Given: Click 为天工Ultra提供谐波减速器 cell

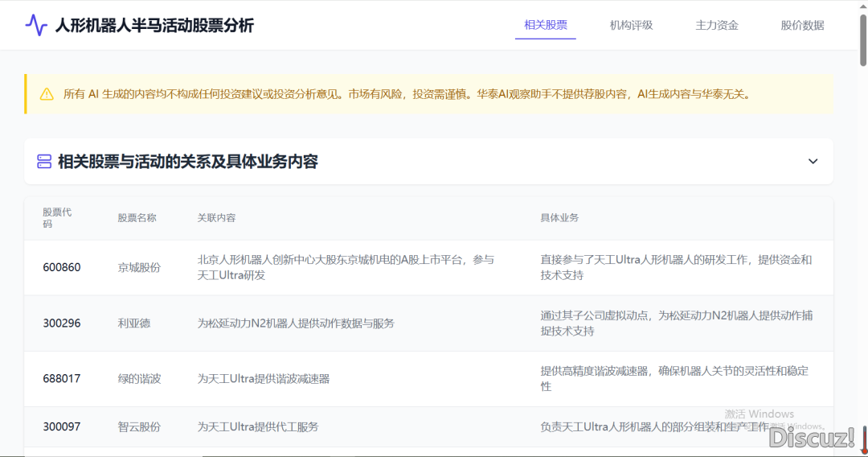Looking at the screenshot, I should tap(264, 379).
